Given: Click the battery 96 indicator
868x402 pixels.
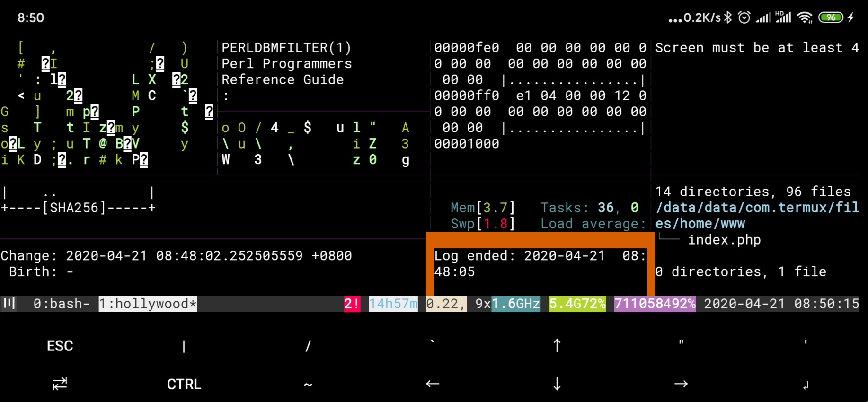Looking at the screenshot, I should [x=831, y=17].
